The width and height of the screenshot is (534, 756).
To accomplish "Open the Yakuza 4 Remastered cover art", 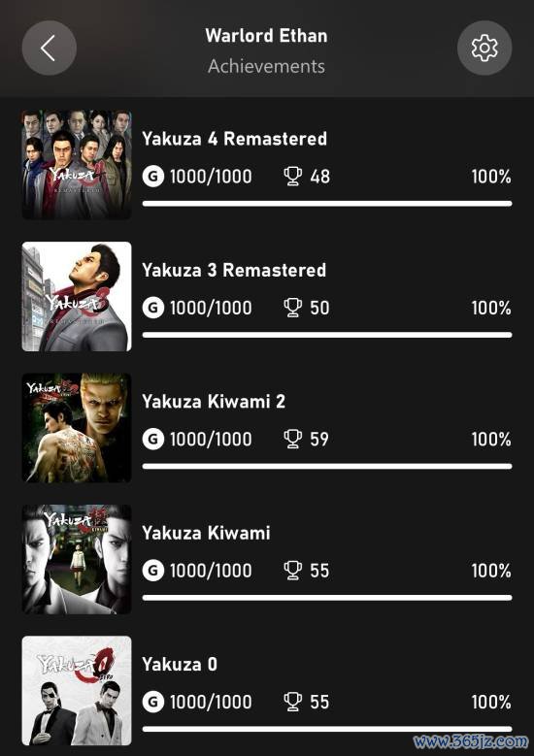I will point(77,165).
